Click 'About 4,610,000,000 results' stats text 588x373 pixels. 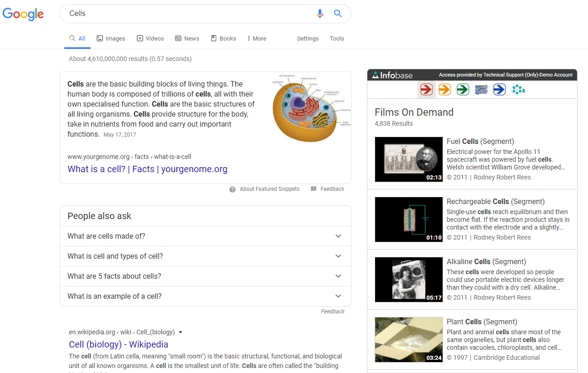[x=130, y=59]
